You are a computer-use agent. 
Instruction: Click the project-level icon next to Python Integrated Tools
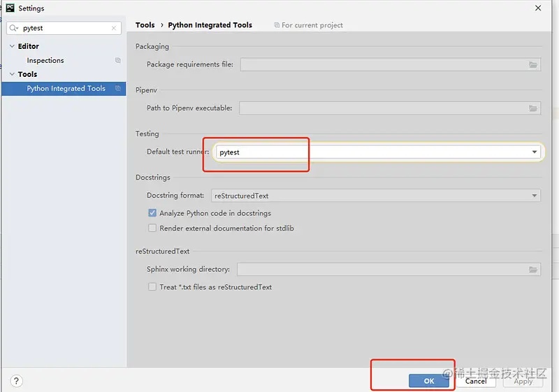(x=117, y=88)
